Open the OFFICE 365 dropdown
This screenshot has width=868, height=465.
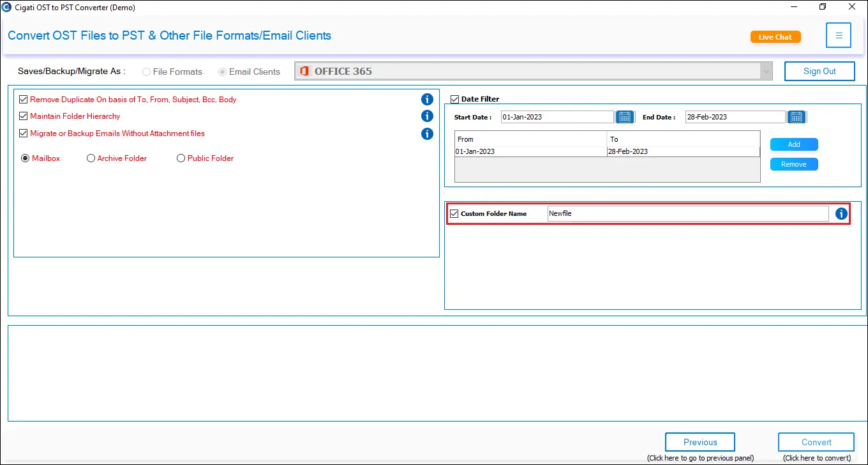534,71
